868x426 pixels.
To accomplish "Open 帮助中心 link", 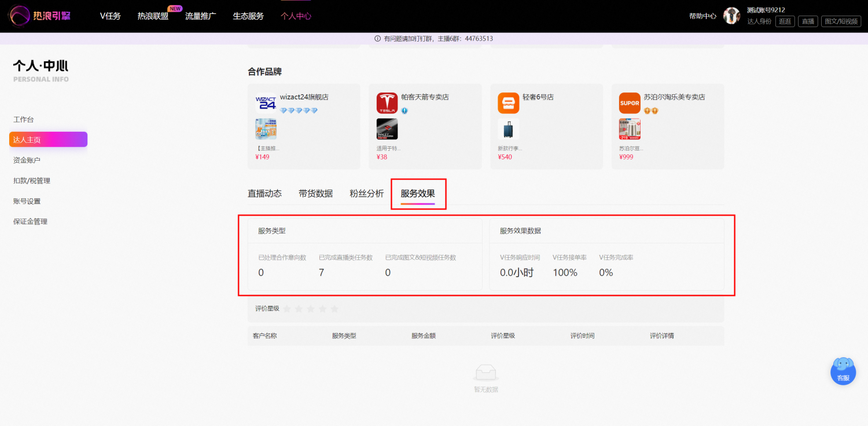I will pos(703,16).
